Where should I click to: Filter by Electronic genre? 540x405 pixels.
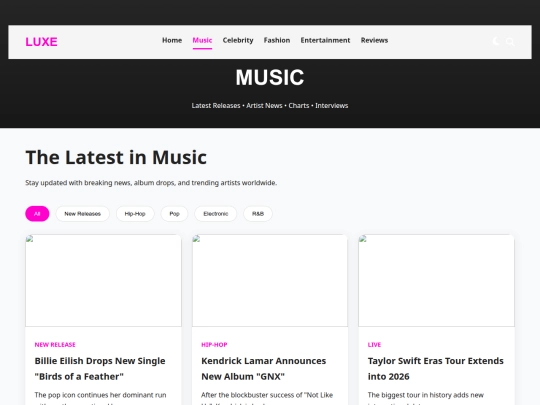pos(216,214)
